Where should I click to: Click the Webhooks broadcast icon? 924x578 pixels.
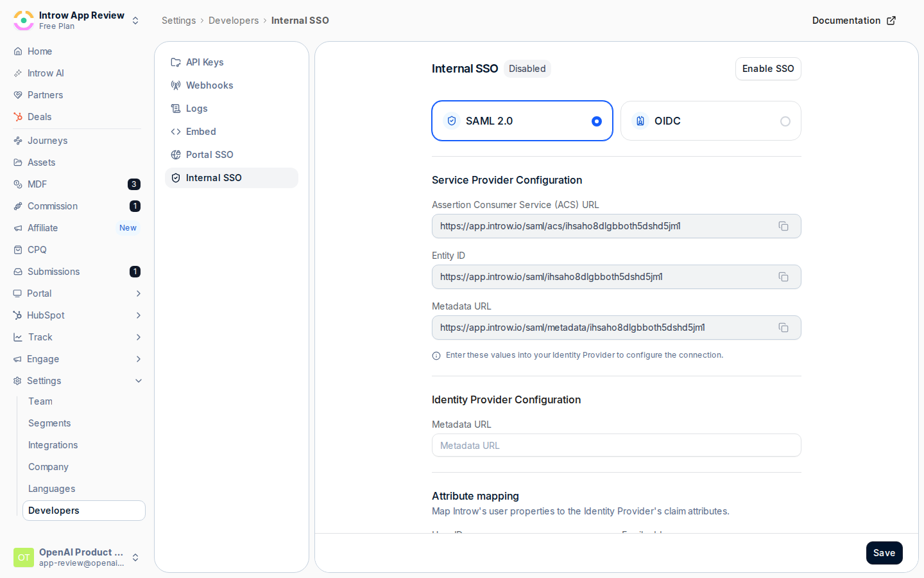(176, 85)
